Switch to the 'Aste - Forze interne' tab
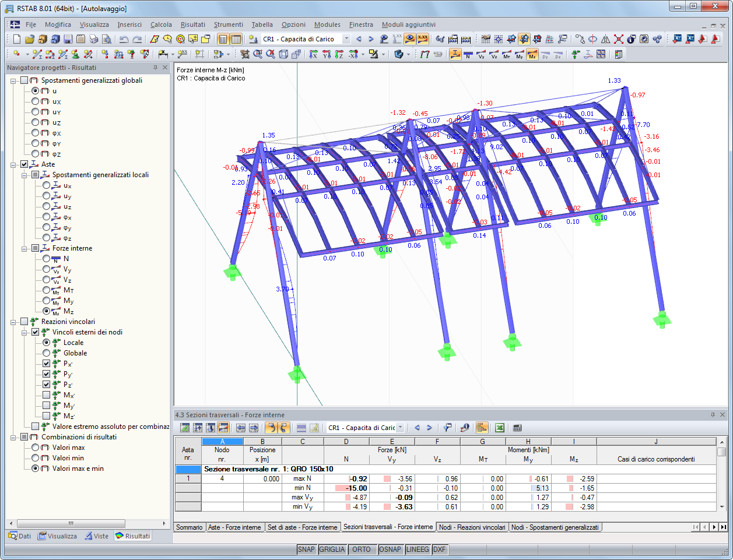733x560 pixels. point(234,527)
